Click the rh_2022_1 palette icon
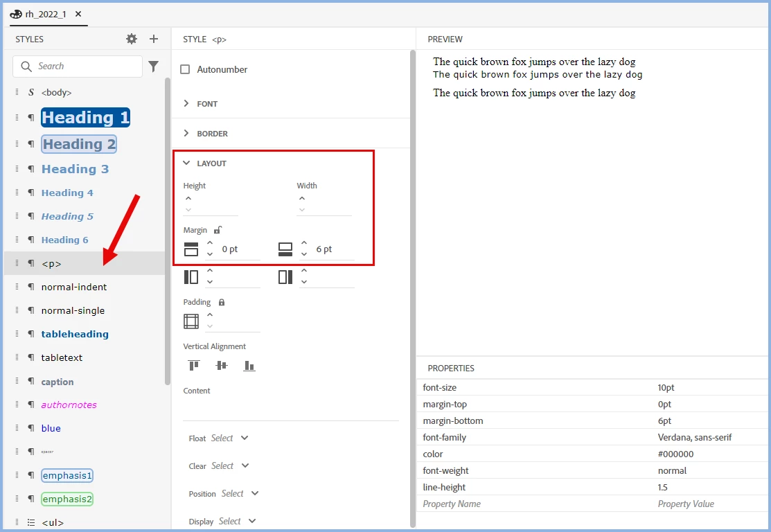 [x=16, y=15]
